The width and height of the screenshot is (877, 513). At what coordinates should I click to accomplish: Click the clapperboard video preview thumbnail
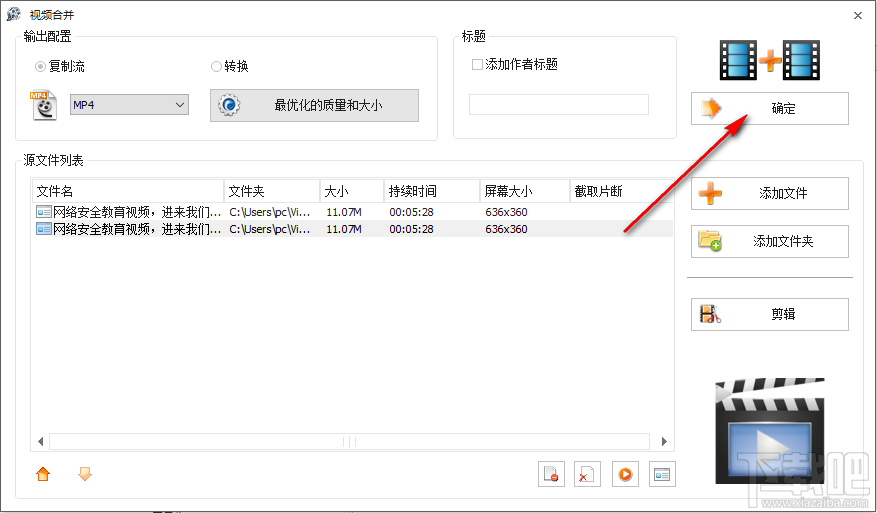[770, 431]
